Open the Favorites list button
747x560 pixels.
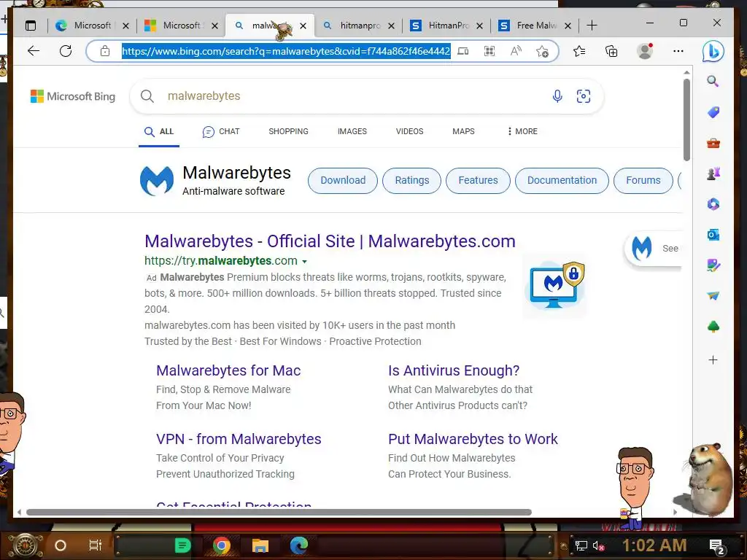pos(579,51)
